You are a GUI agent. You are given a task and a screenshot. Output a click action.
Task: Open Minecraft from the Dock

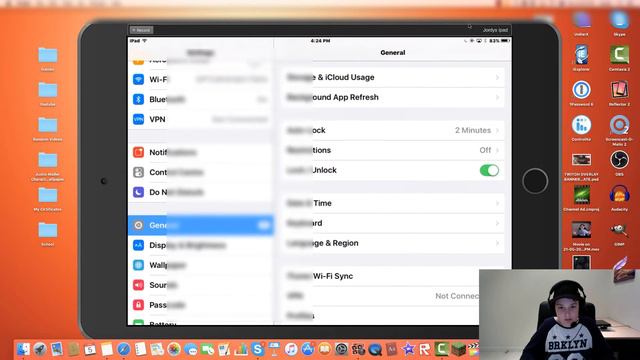[x=458, y=349]
